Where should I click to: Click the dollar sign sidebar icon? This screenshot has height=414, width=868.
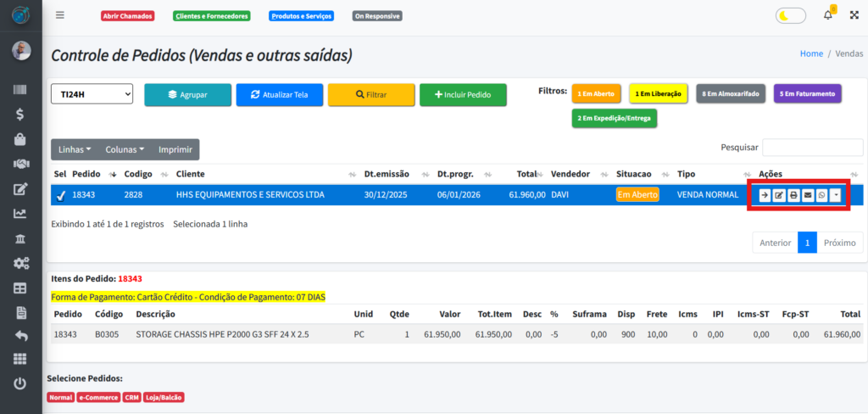20,115
